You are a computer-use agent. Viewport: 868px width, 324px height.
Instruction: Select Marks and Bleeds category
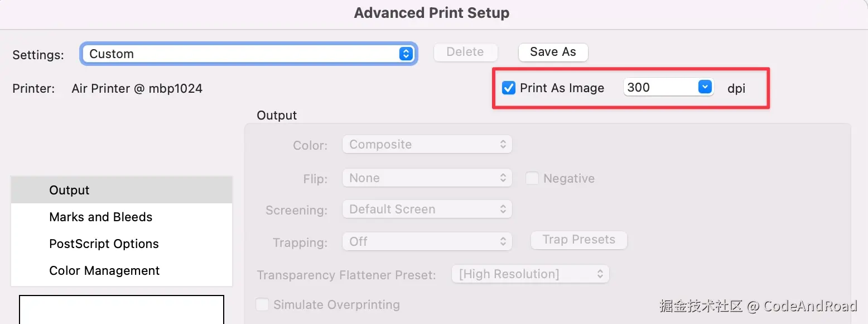pos(101,217)
